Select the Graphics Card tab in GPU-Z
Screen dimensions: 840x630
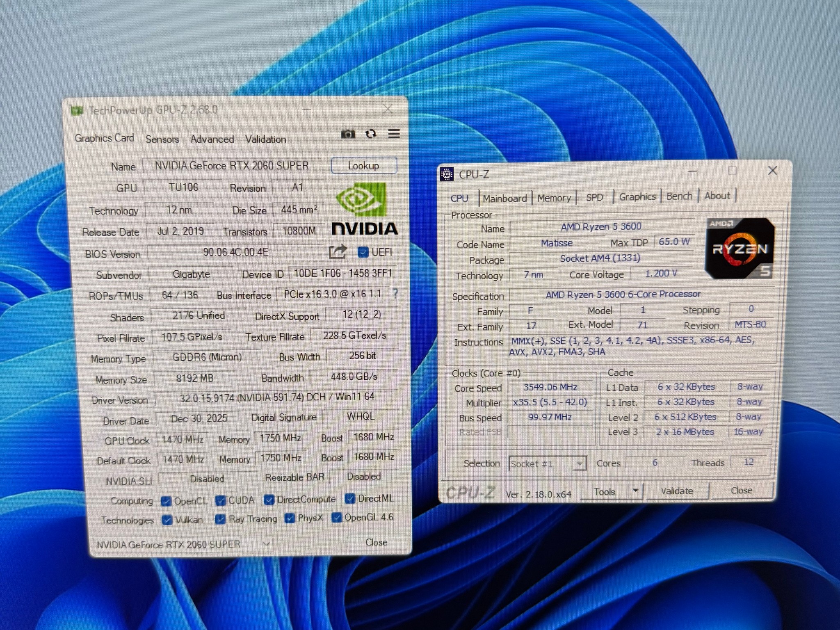point(104,138)
